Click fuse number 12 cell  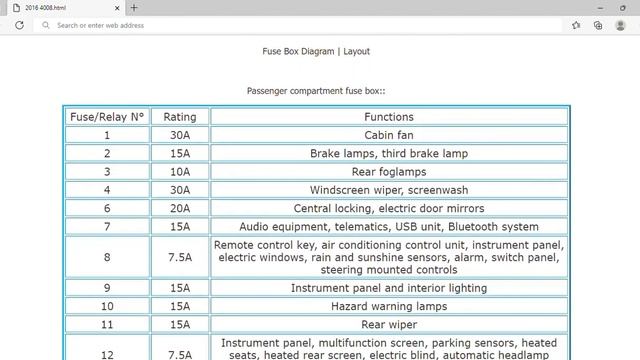pyautogui.click(x=107, y=348)
